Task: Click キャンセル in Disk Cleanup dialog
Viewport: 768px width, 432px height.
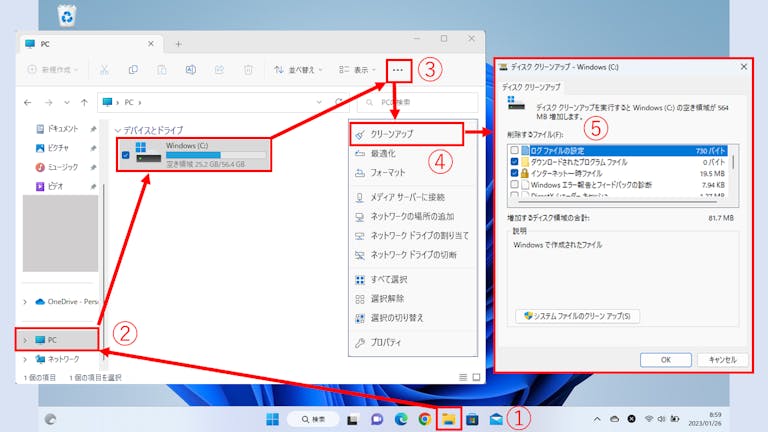Action: coord(723,360)
